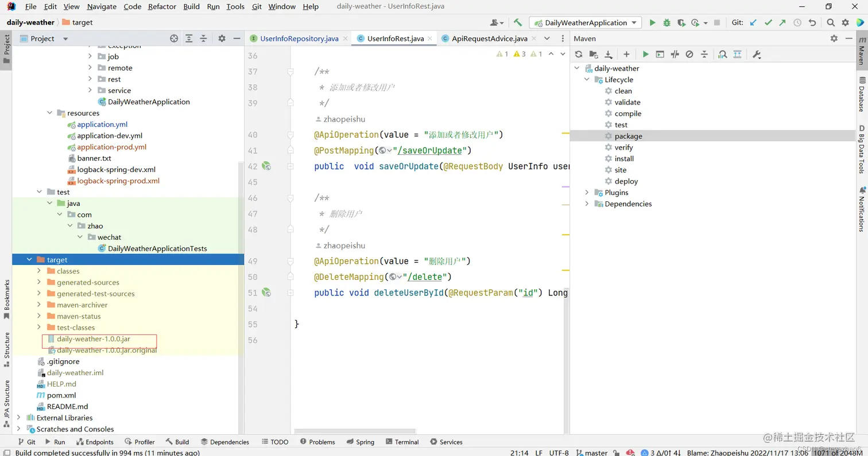Open the Endpoints tool window
The height and width of the screenshot is (456, 868).
point(94,442)
